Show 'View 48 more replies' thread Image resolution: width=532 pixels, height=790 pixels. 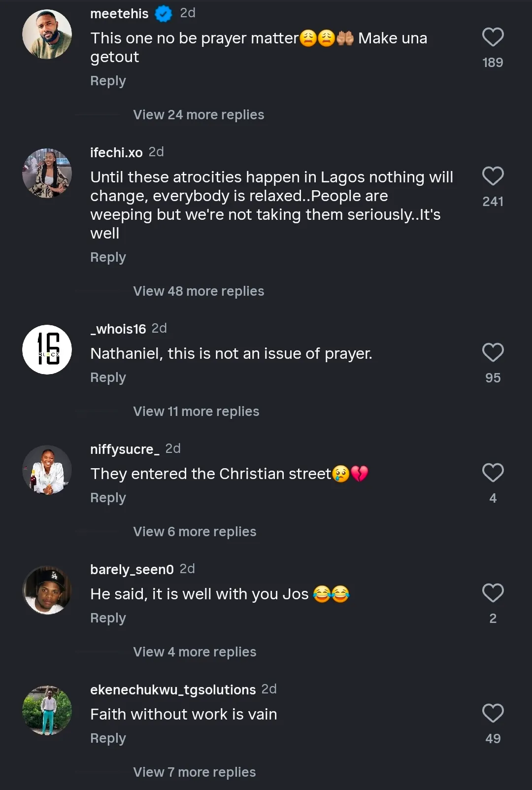pyautogui.click(x=199, y=291)
